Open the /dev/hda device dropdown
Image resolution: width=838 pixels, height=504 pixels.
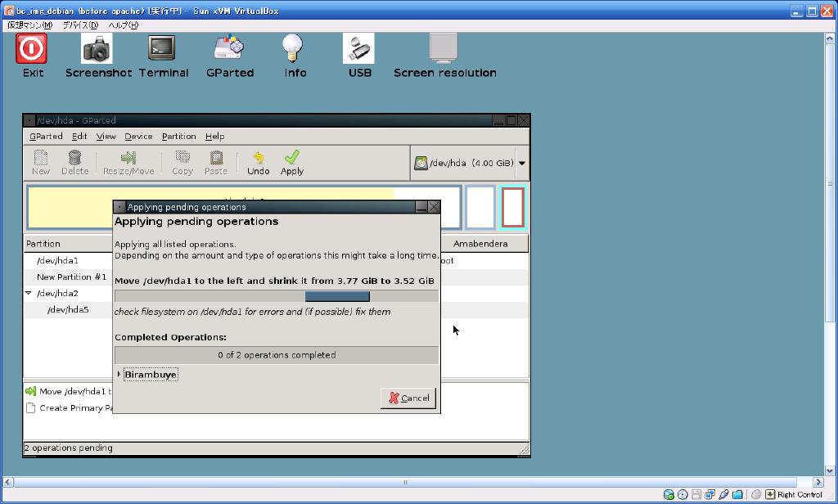470,163
